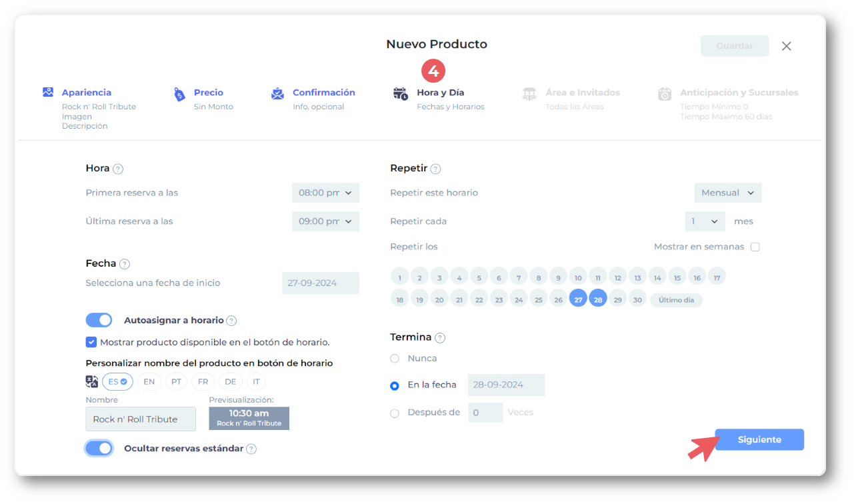The image size is (854, 504).
Task: Check the Mostrar en semanas checkbox
Action: [x=755, y=247]
